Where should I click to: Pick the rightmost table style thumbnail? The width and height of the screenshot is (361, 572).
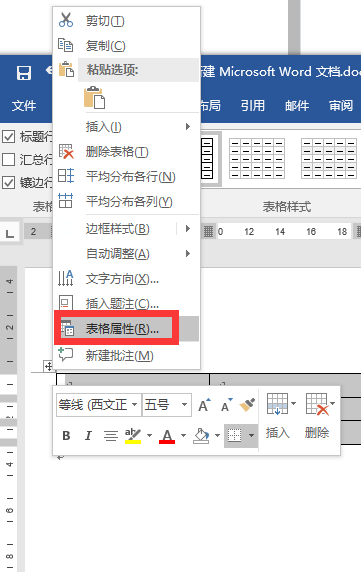click(329, 158)
